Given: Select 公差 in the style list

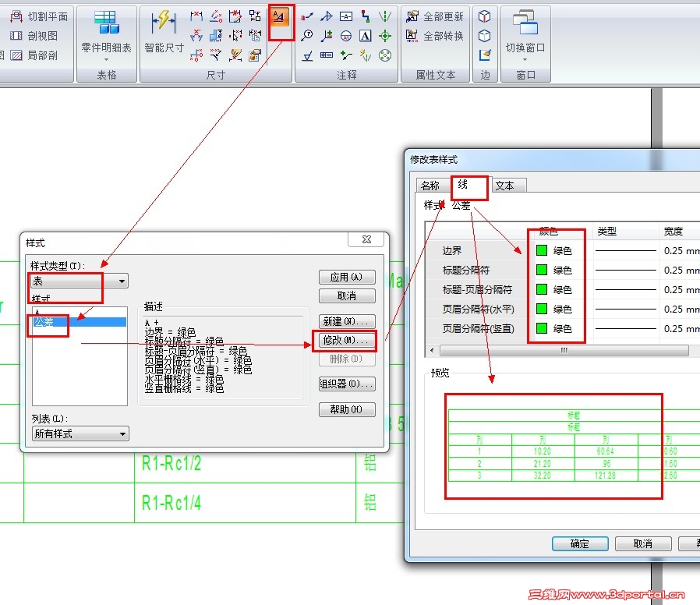Looking at the screenshot, I should 80,321.
